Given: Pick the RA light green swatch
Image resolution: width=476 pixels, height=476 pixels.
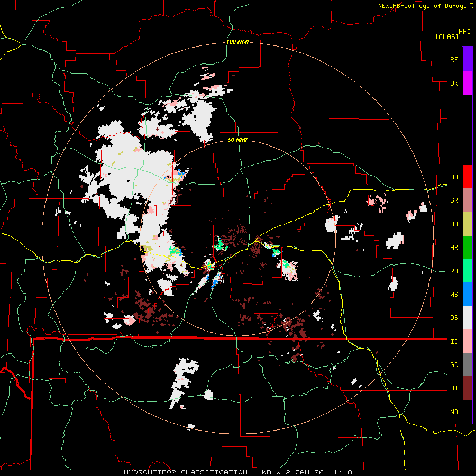Looking at the screenshot, I should coord(467,271).
